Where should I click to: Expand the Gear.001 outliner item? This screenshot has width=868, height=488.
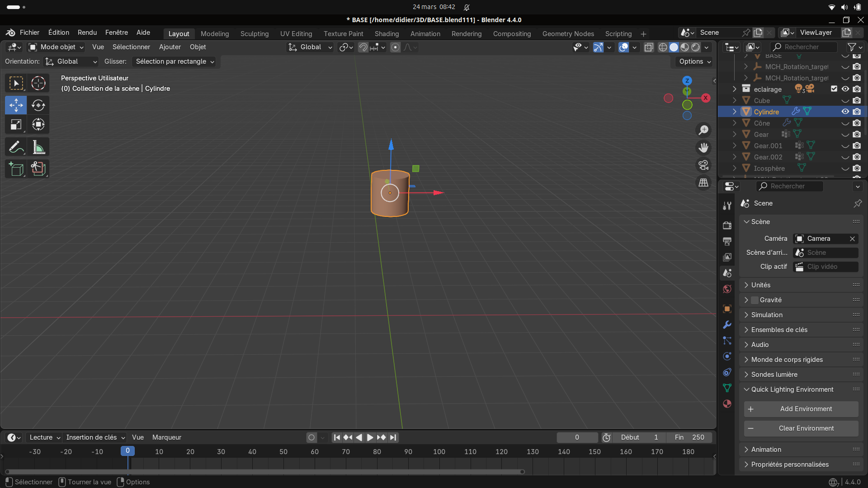[x=735, y=145]
